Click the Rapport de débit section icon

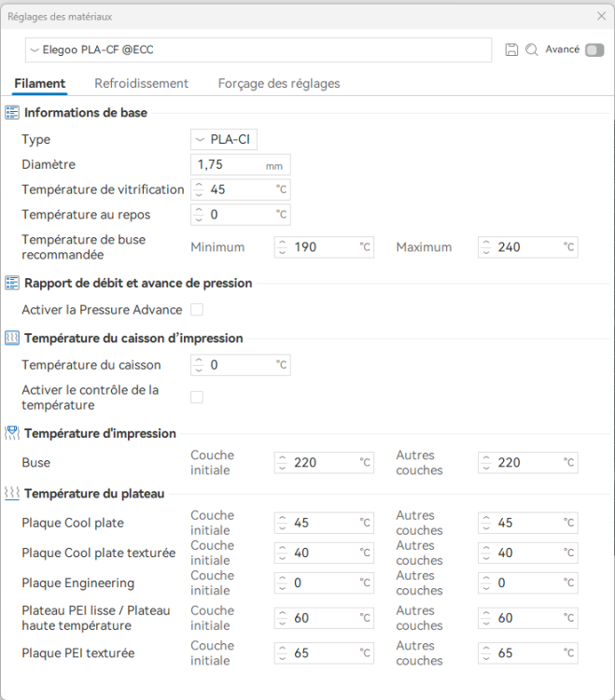click(12, 283)
